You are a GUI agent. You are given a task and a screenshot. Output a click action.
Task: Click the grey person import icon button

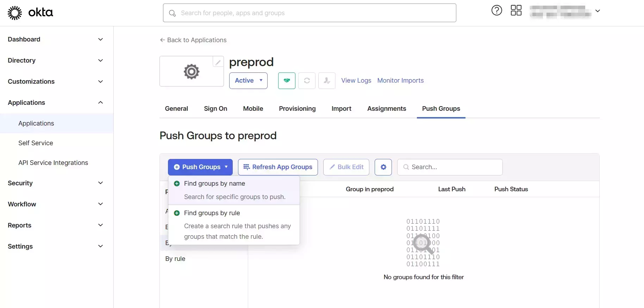click(327, 81)
